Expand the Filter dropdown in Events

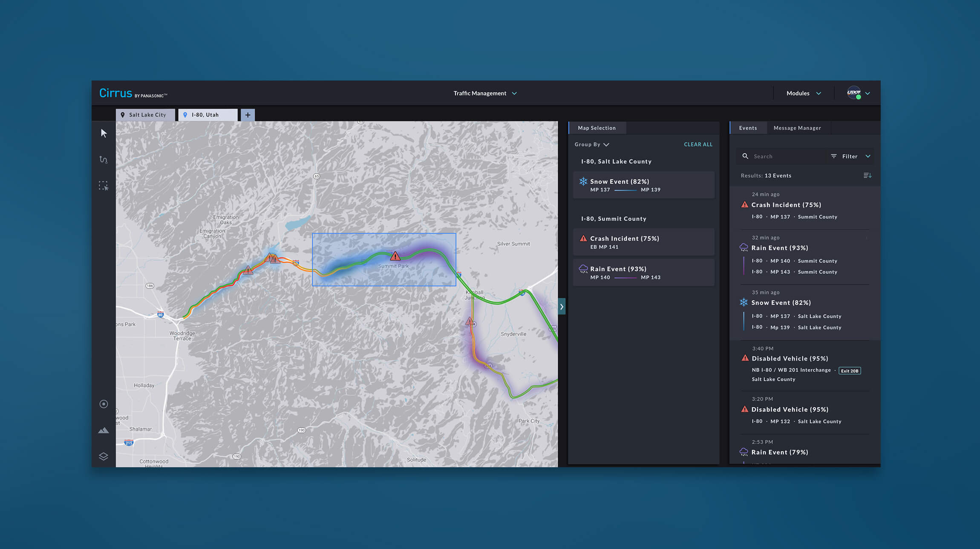(850, 156)
